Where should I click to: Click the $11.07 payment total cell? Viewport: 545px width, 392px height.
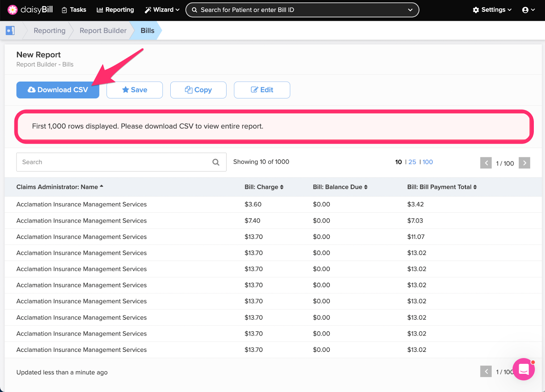pos(416,237)
